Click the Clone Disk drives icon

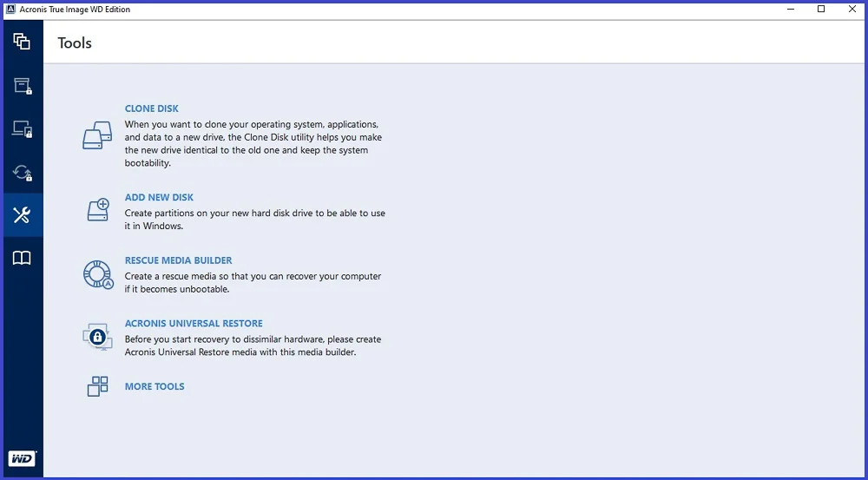97,135
